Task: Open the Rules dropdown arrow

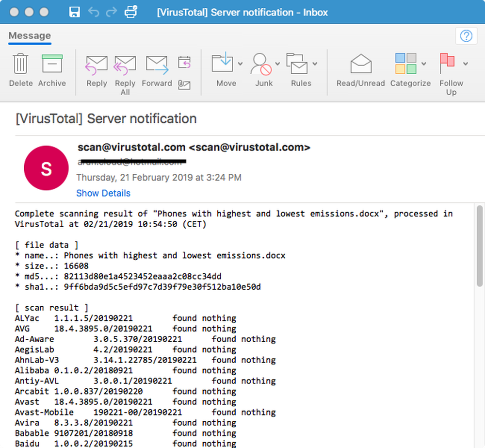Action: click(x=315, y=64)
